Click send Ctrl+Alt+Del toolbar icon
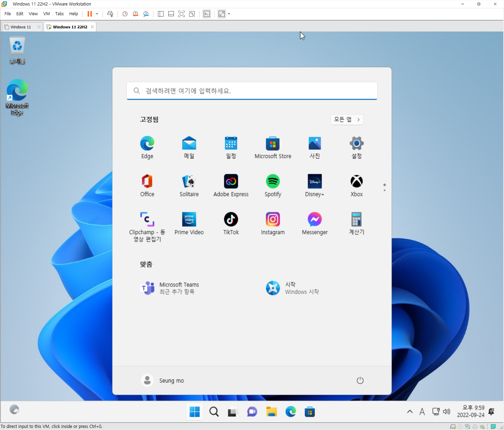The width and height of the screenshot is (504, 430). tap(110, 14)
